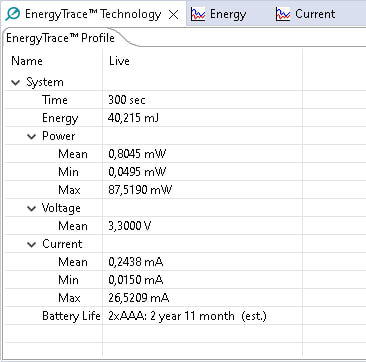
Task: Collapse the Voltage tree node
Action: click(x=31, y=208)
